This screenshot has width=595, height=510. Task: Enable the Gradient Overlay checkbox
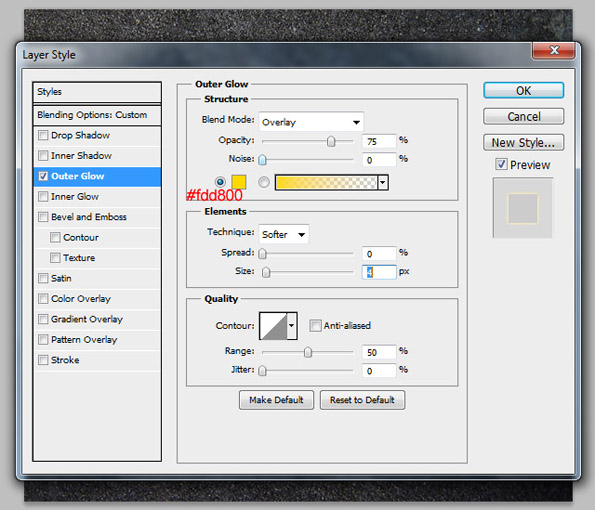click(43, 319)
